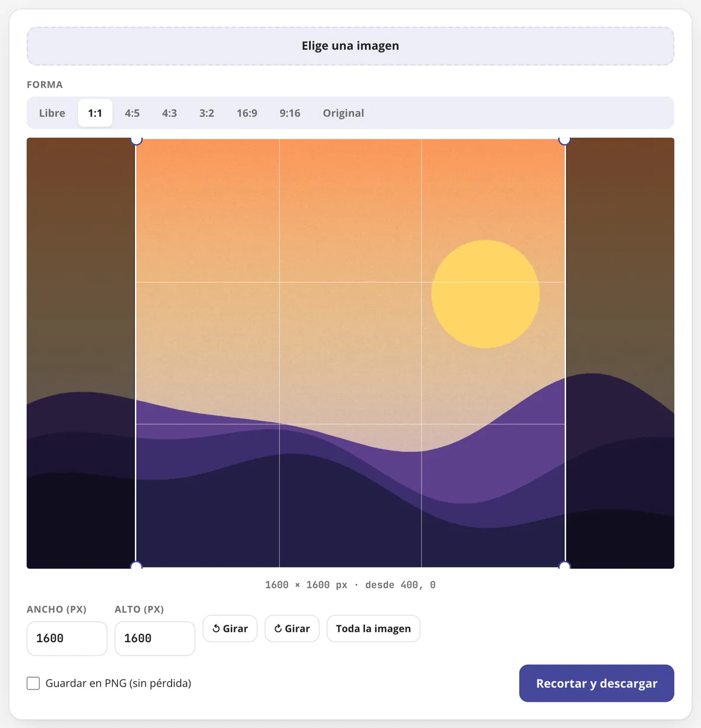The image size is (701, 728).
Task: Click the 'Elige una imagen' upload button
Action: [x=350, y=46]
